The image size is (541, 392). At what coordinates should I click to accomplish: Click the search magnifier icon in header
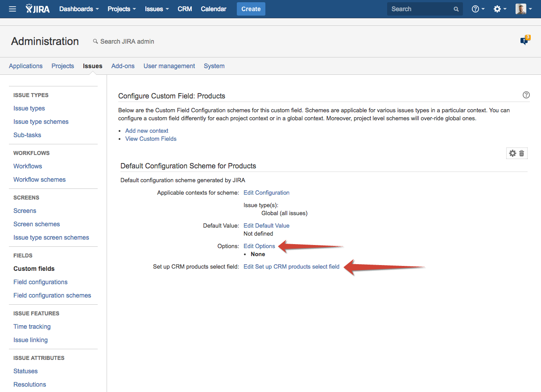click(456, 9)
